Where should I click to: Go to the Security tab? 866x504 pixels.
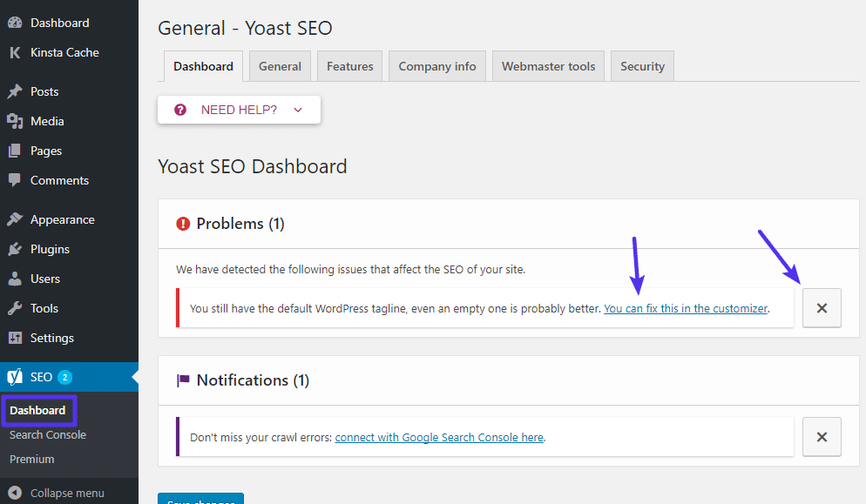point(642,66)
